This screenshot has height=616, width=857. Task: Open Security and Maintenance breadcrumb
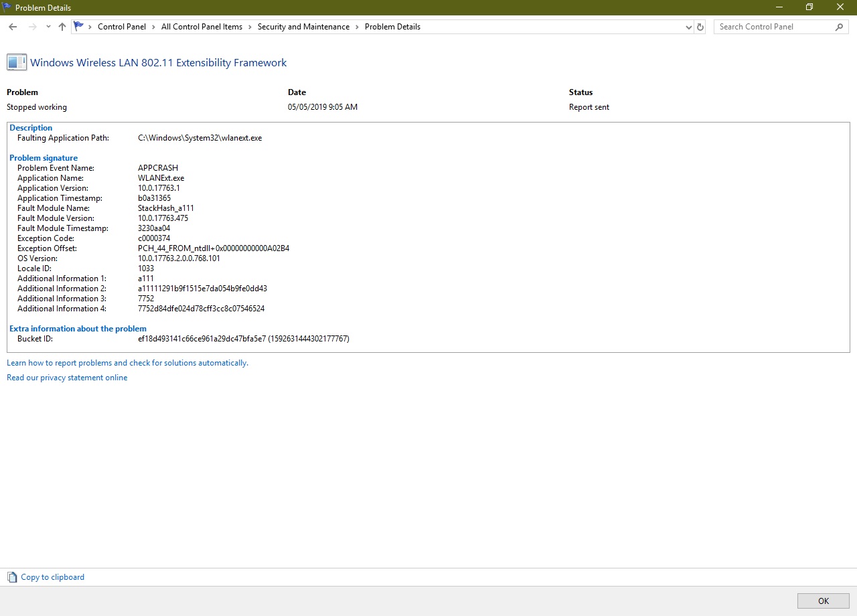[x=303, y=27]
